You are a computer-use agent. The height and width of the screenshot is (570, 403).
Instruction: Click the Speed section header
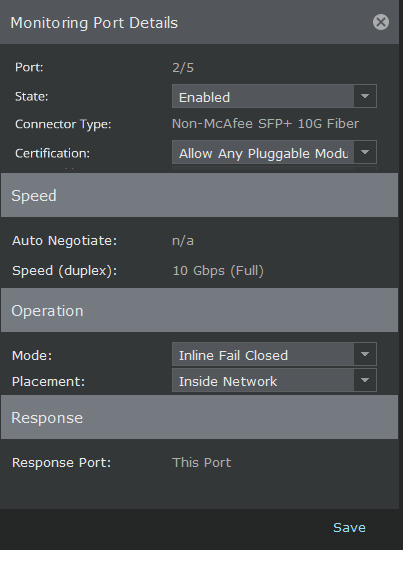[x=200, y=195]
